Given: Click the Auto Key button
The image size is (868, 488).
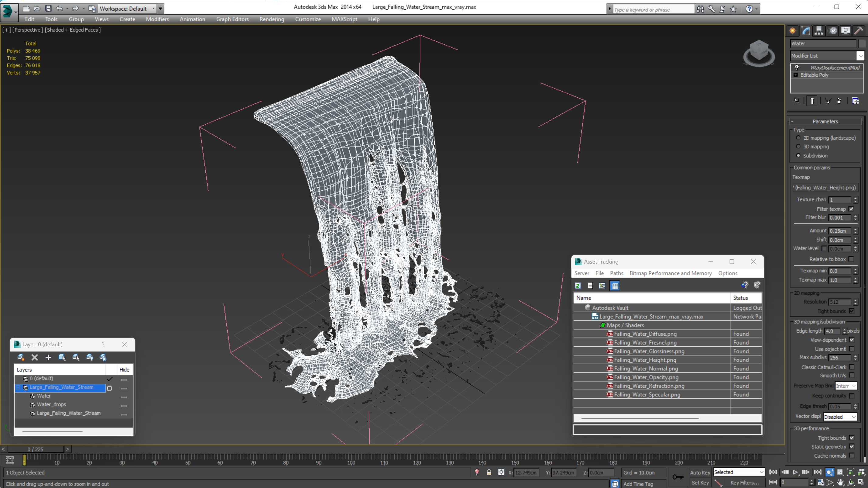Looking at the screenshot, I should click(700, 472).
